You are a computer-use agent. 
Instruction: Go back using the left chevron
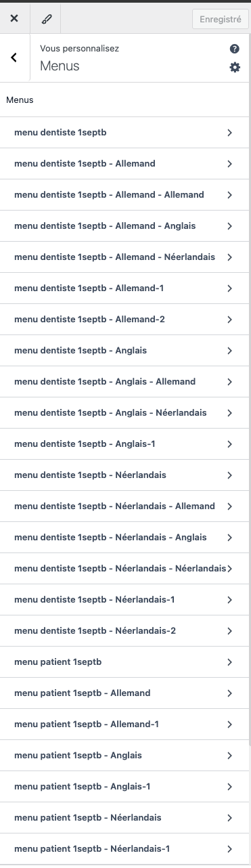click(x=14, y=58)
